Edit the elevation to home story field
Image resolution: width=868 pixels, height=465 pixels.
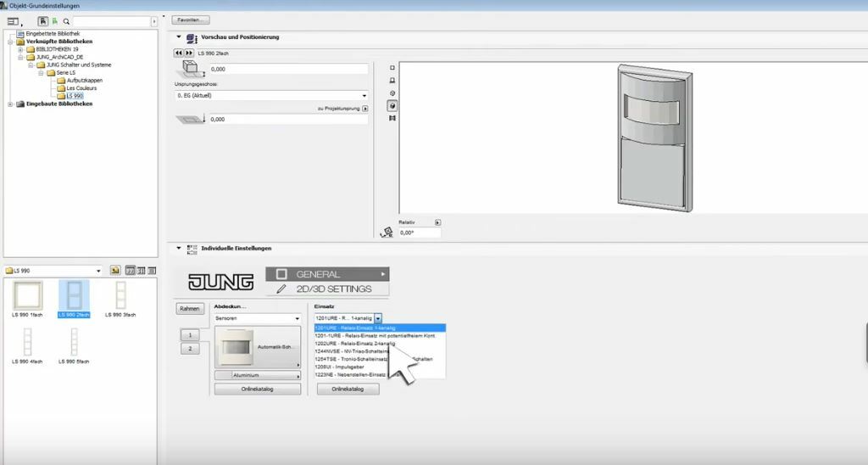coord(288,70)
